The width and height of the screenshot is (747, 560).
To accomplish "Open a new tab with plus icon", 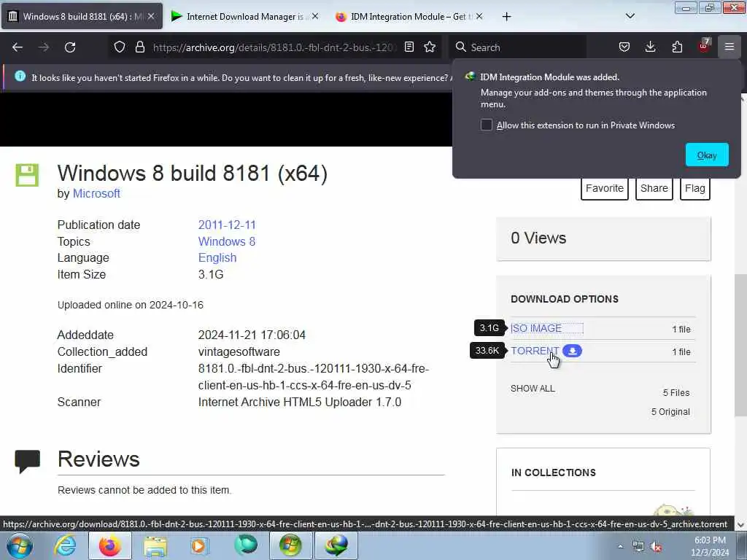I will tap(506, 17).
